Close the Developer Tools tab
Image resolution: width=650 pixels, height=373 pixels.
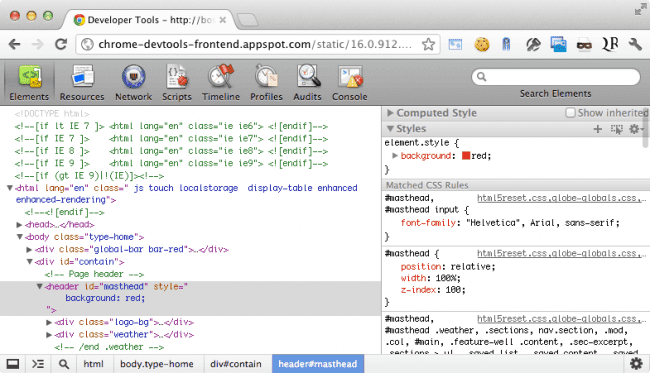(223, 20)
